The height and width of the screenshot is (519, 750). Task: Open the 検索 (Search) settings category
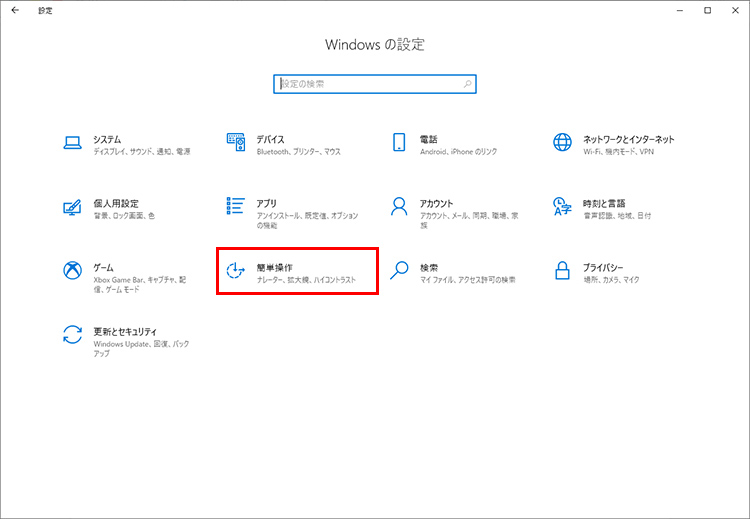click(429, 268)
